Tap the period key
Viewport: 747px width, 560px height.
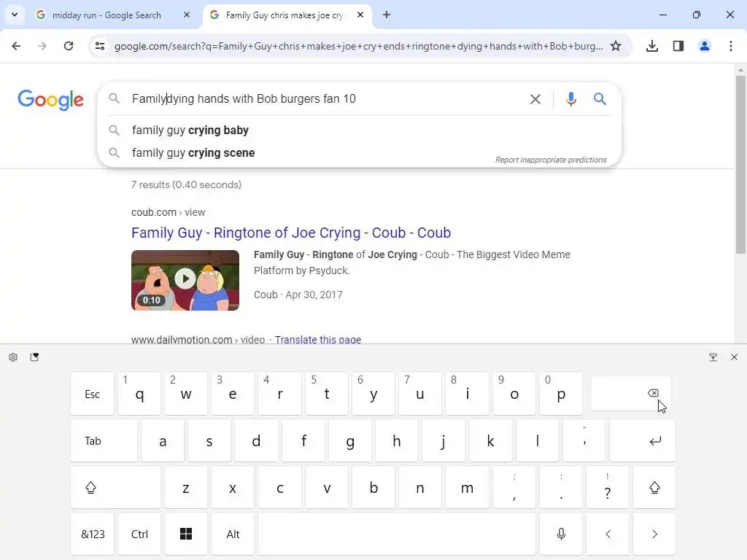point(561,487)
